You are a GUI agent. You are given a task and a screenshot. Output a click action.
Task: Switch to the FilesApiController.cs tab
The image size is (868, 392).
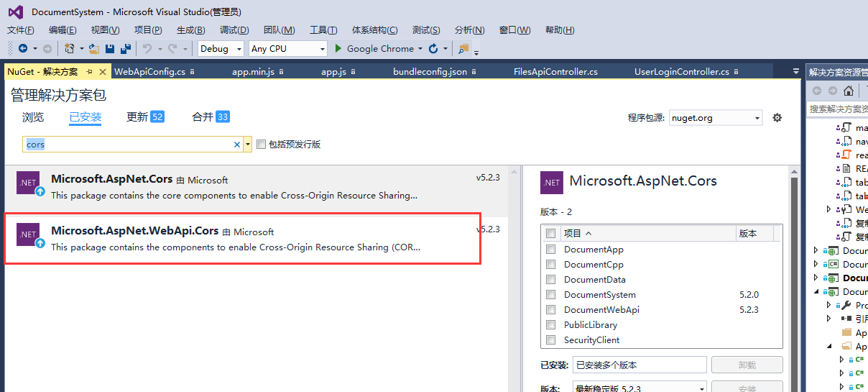556,72
